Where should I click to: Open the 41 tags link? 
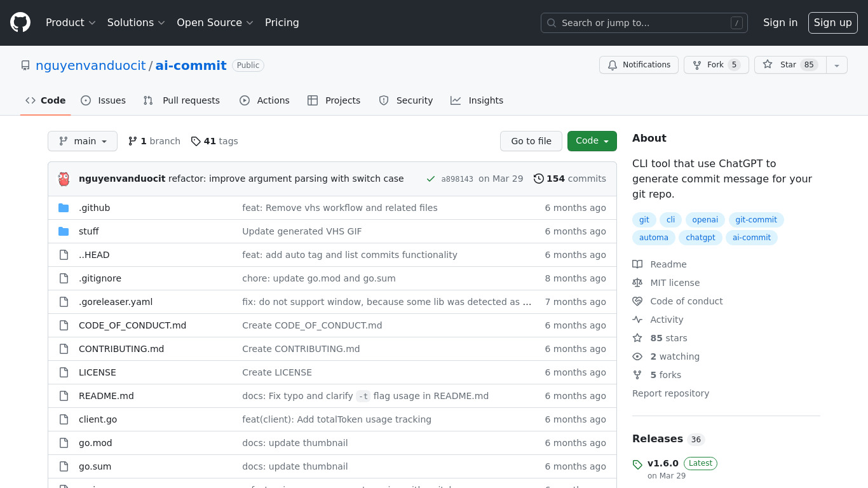click(x=215, y=141)
